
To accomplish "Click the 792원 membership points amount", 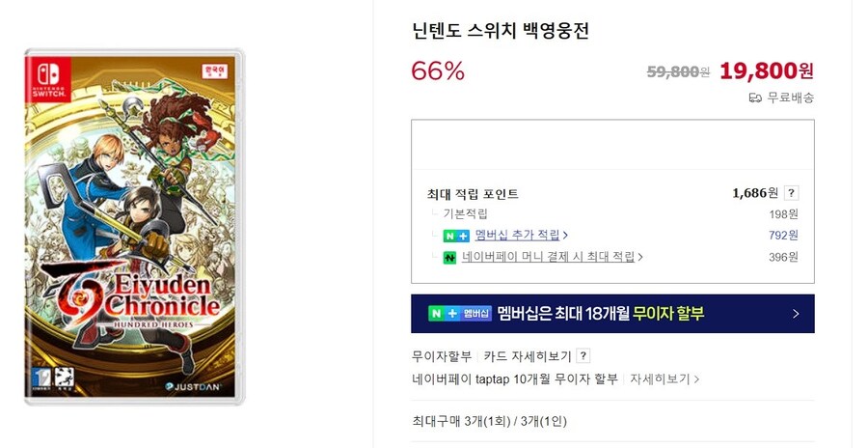I will (783, 236).
